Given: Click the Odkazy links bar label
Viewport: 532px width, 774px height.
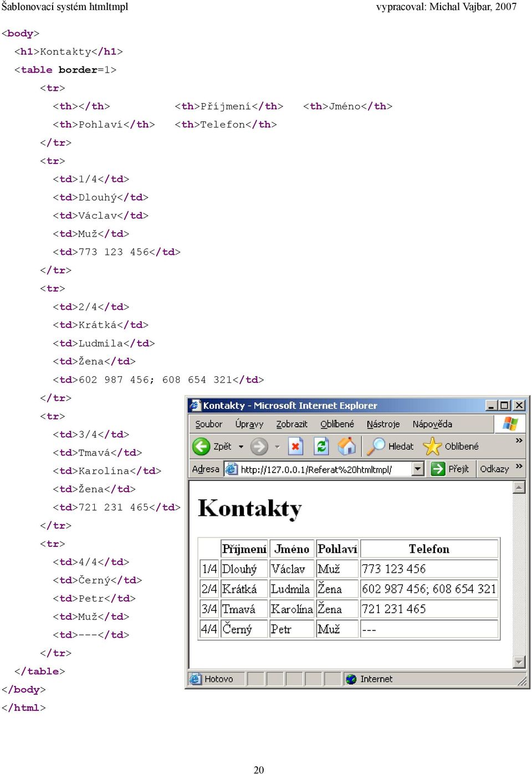Looking at the screenshot, I should coord(494,469).
